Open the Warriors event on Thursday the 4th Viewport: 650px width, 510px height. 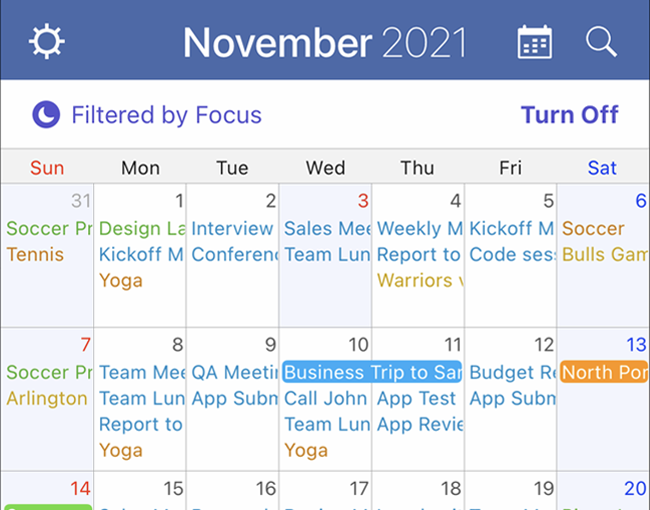coord(420,280)
